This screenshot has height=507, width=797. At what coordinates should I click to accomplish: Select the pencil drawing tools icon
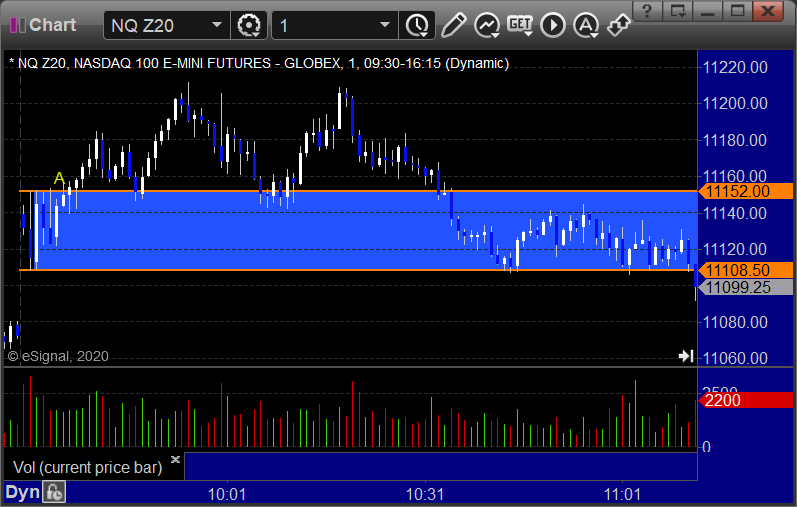coord(453,25)
